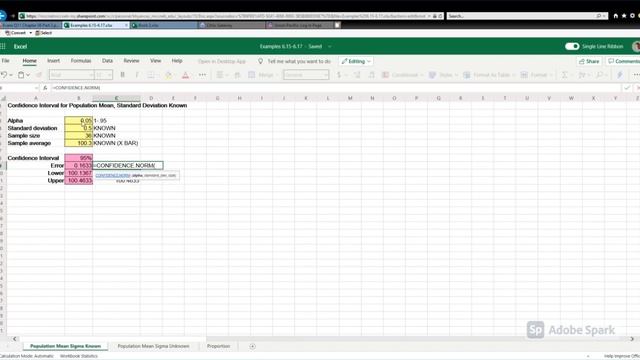Toggle the Single Line Ribbon switch
The height and width of the screenshot is (360, 640).
572,46
